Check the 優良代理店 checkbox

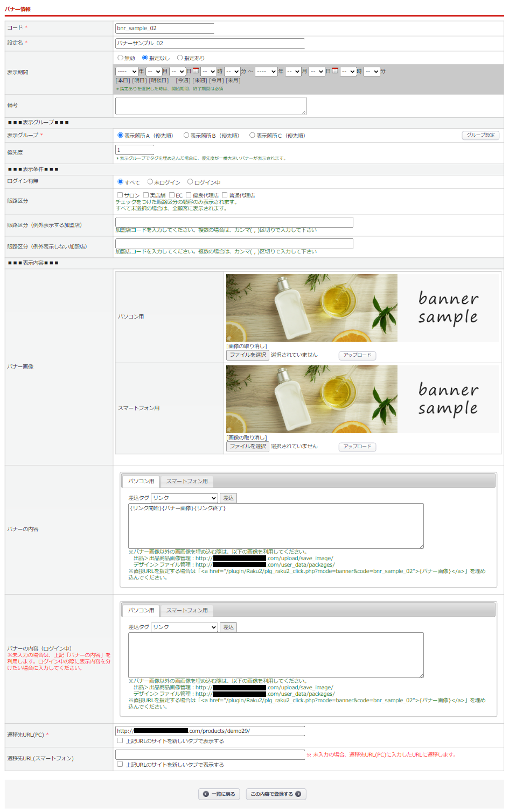[x=189, y=195]
